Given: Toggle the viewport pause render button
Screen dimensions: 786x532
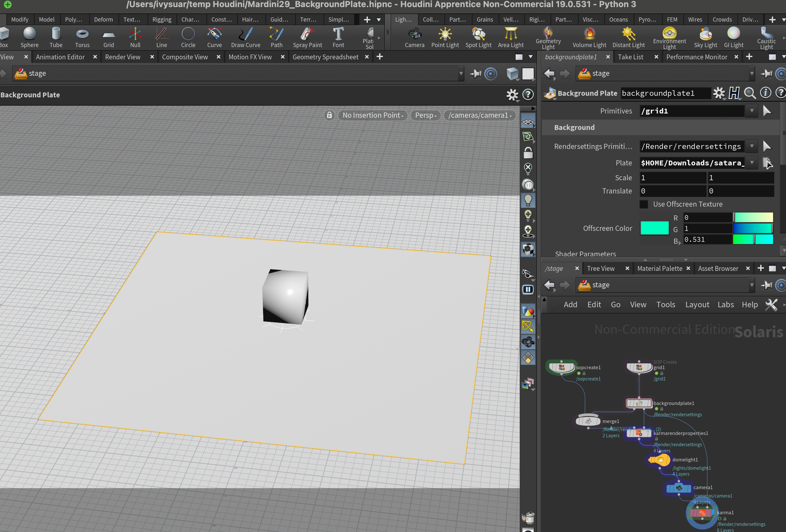Looking at the screenshot, I should 528,290.
